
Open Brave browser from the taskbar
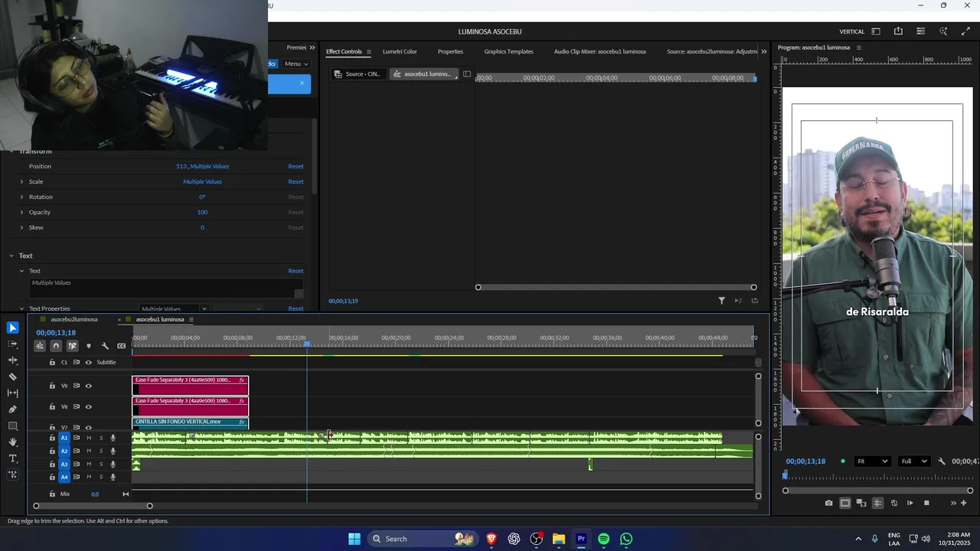pos(491,539)
